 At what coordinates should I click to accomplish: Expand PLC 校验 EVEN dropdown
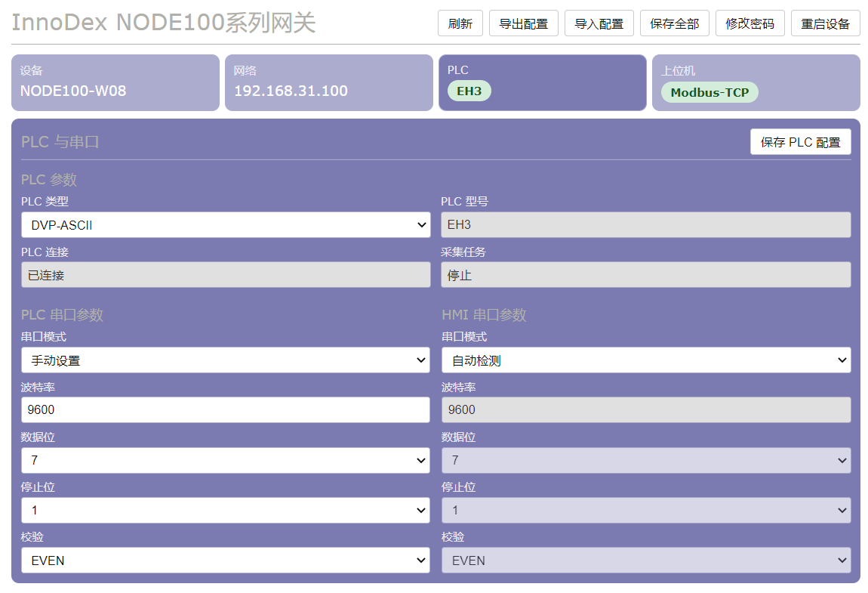pyautogui.click(x=226, y=561)
